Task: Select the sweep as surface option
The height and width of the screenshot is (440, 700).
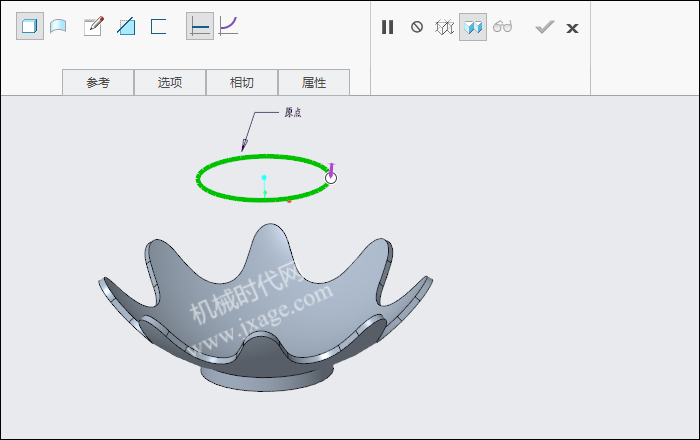Action: tap(58, 26)
